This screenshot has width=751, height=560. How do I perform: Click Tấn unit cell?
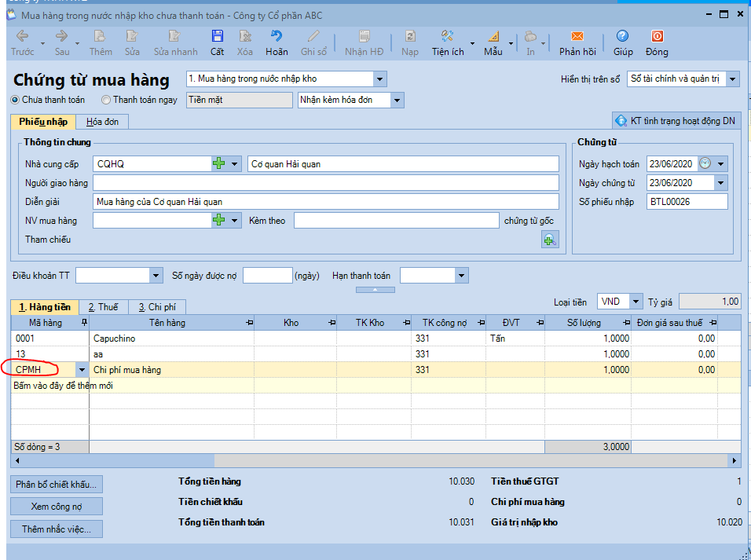click(x=515, y=339)
